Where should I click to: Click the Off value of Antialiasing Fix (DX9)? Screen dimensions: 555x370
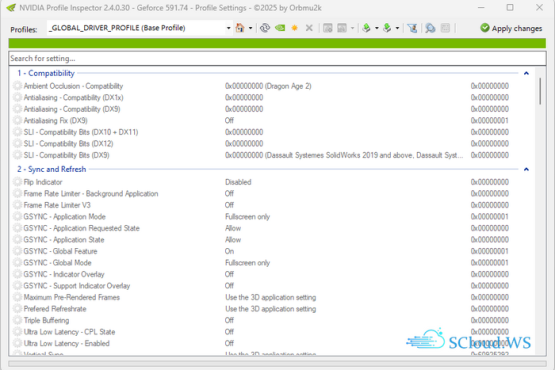[229, 120]
